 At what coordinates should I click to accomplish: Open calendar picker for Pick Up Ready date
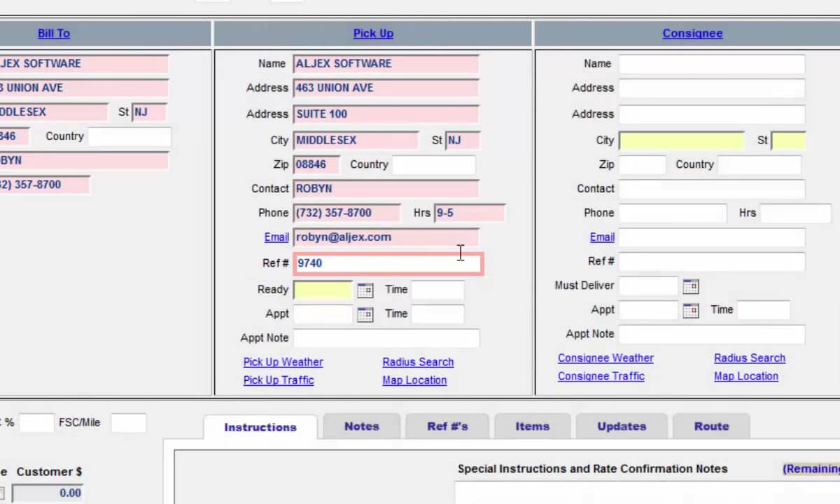[365, 290]
